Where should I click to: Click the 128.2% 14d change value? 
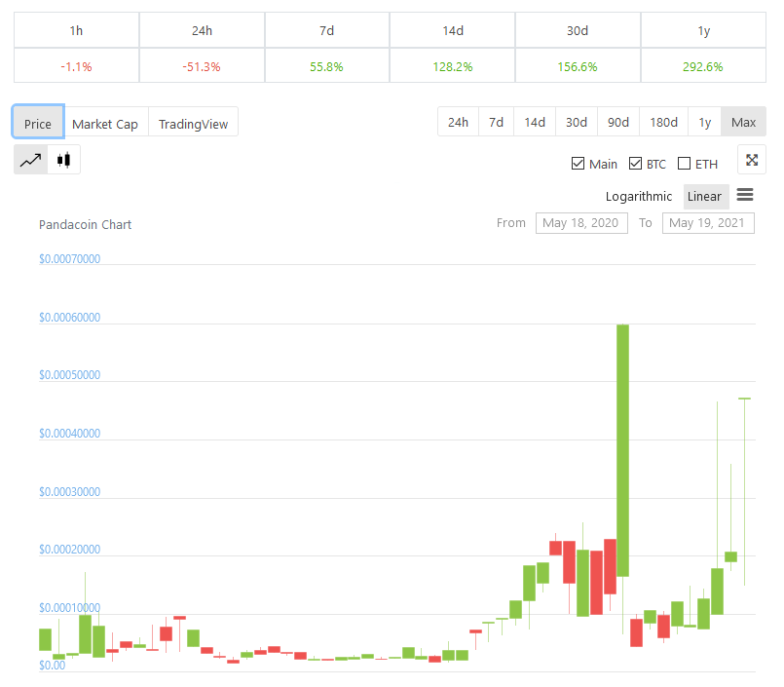point(453,66)
